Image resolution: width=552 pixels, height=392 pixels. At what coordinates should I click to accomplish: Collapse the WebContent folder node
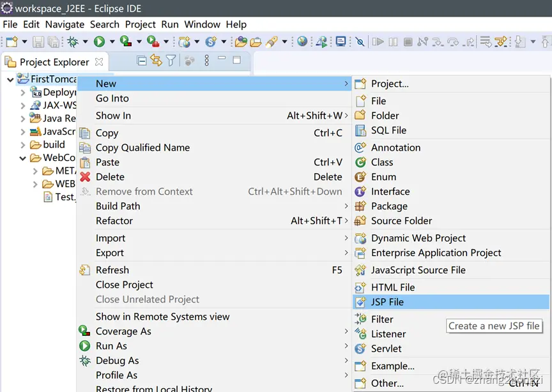[23, 158]
